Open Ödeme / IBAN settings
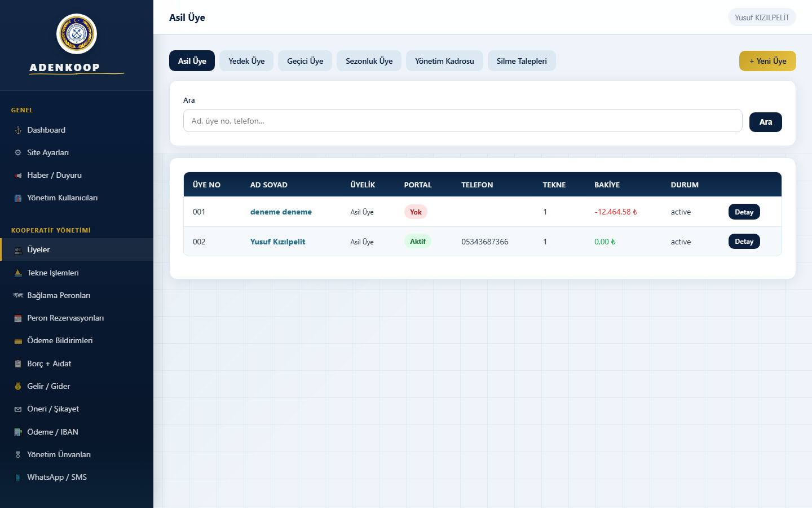The image size is (812, 508). tap(77, 432)
